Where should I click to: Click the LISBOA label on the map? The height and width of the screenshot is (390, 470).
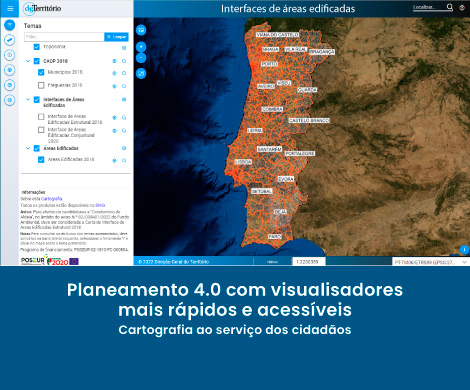click(x=243, y=162)
